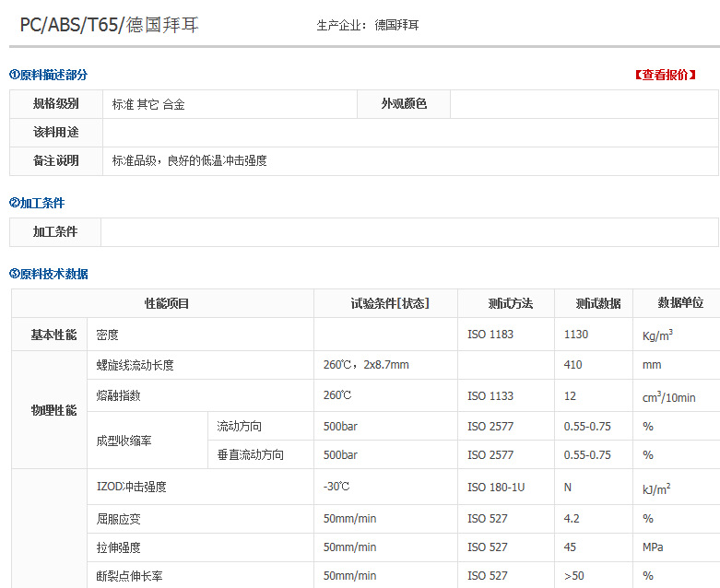This screenshot has width=720, height=588.
Task: Click the MPa unit in 拉伸强度 row
Action: pos(653,547)
